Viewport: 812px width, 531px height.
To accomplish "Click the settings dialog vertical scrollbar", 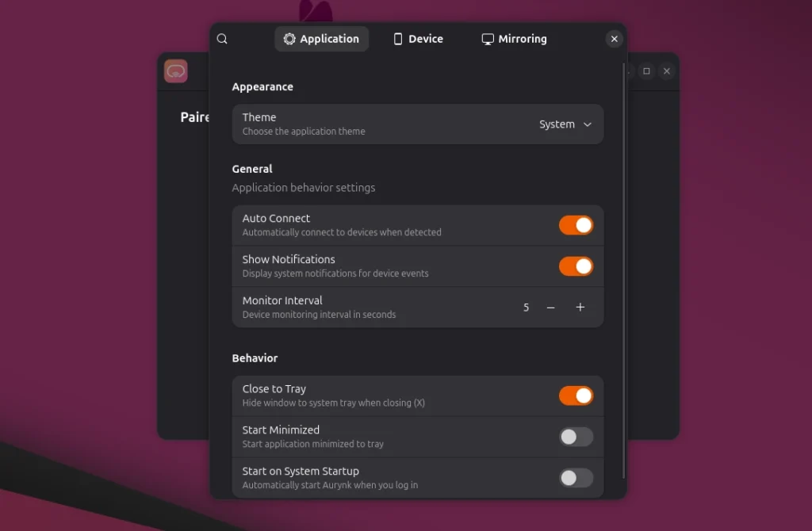I will tap(623, 269).
